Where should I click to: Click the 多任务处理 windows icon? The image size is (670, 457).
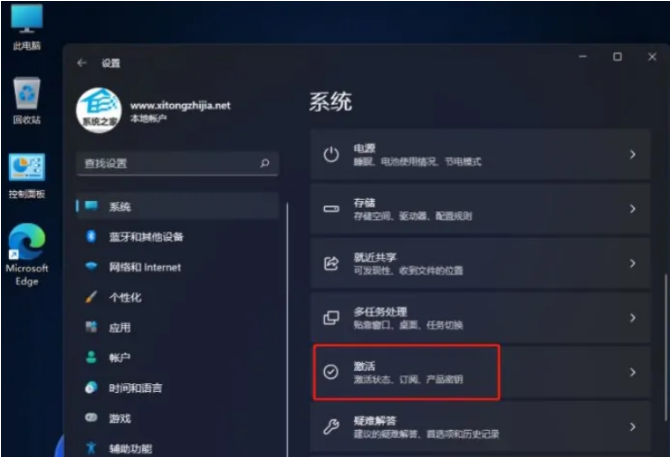(x=331, y=318)
